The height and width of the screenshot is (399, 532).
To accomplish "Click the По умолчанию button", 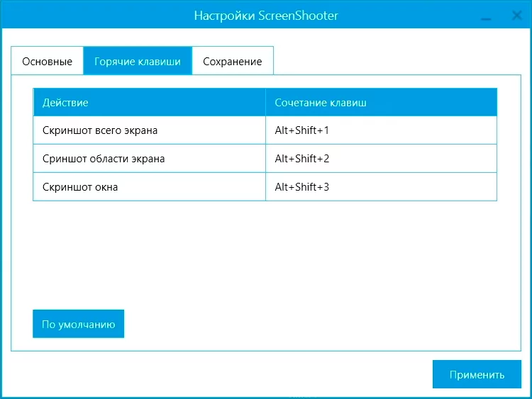I will [x=78, y=324].
